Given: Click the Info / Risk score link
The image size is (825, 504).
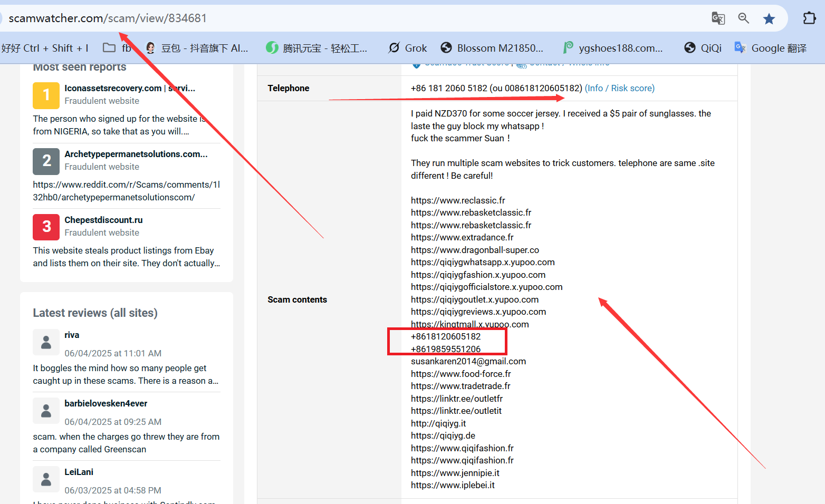Looking at the screenshot, I should (x=620, y=88).
